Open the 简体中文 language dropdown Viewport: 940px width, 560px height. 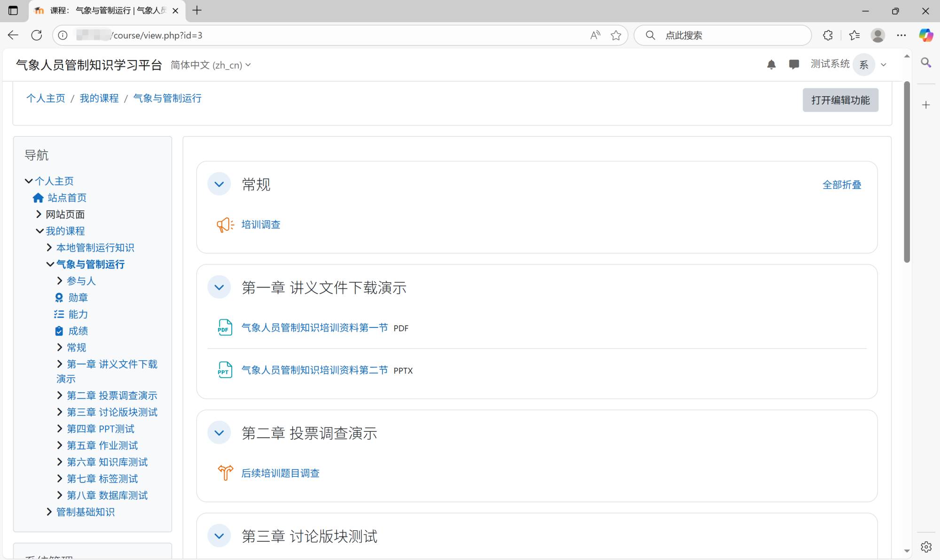point(211,65)
